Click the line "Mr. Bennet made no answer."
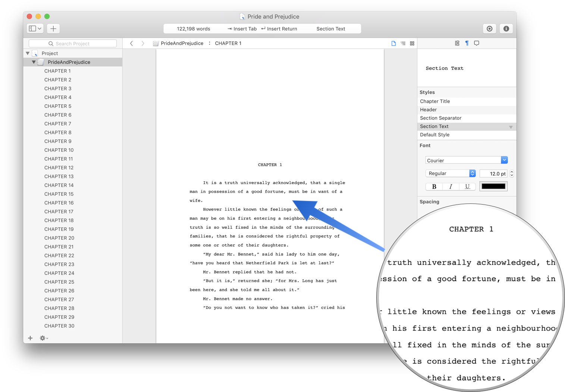This screenshot has height=392, width=565. click(238, 299)
